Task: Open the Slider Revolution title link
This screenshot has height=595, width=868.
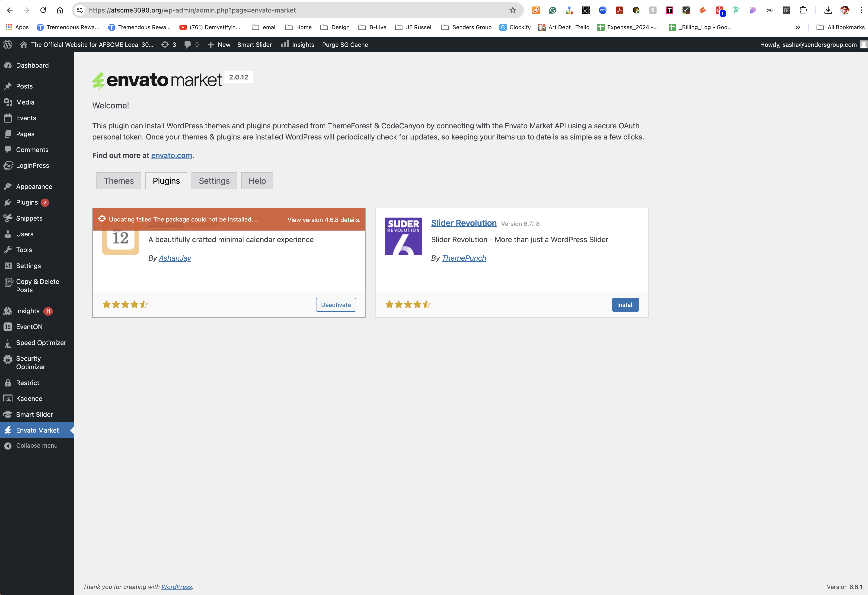Action: 464,223
